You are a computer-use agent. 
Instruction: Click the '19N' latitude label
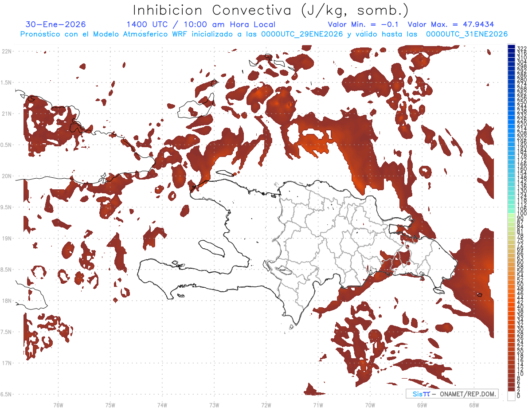(6, 239)
